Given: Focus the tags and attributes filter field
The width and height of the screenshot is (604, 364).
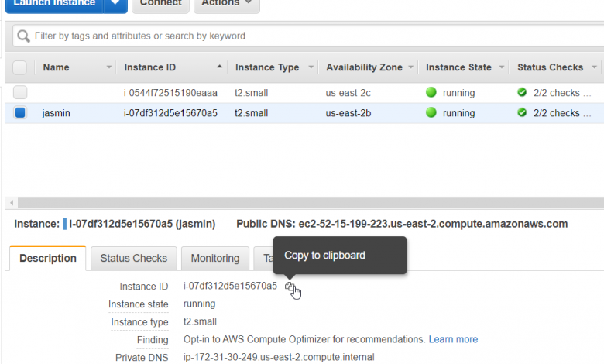Looking at the screenshot, I should click(310, 36).
